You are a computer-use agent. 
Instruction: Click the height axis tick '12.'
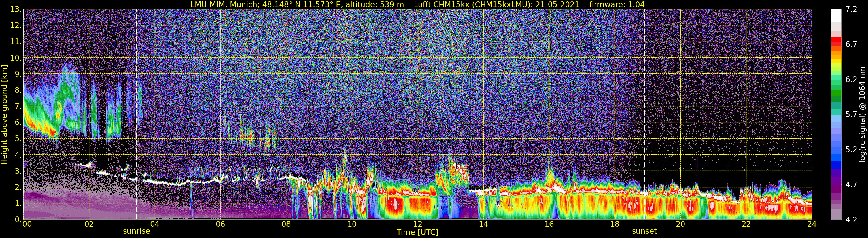(x=16, y=26)
